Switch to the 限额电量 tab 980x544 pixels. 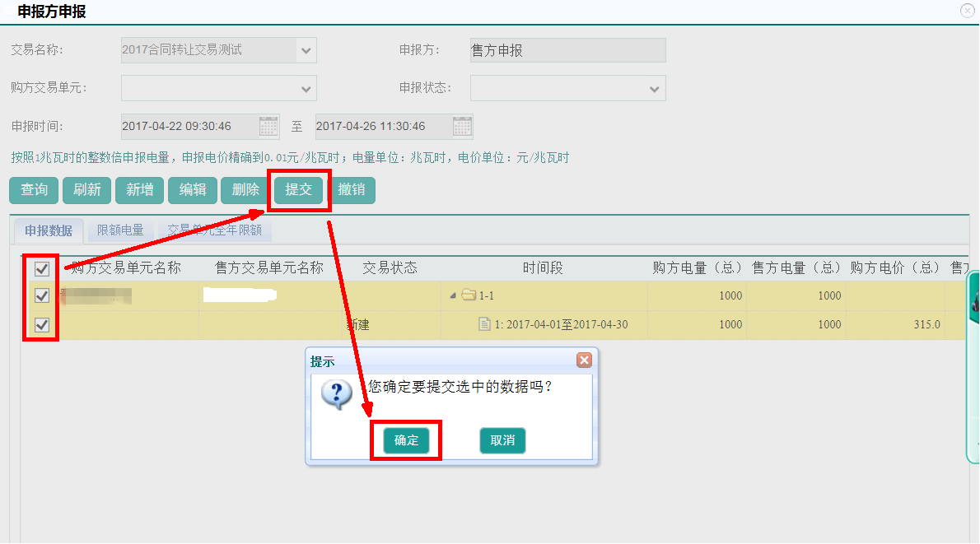point(120,230)
